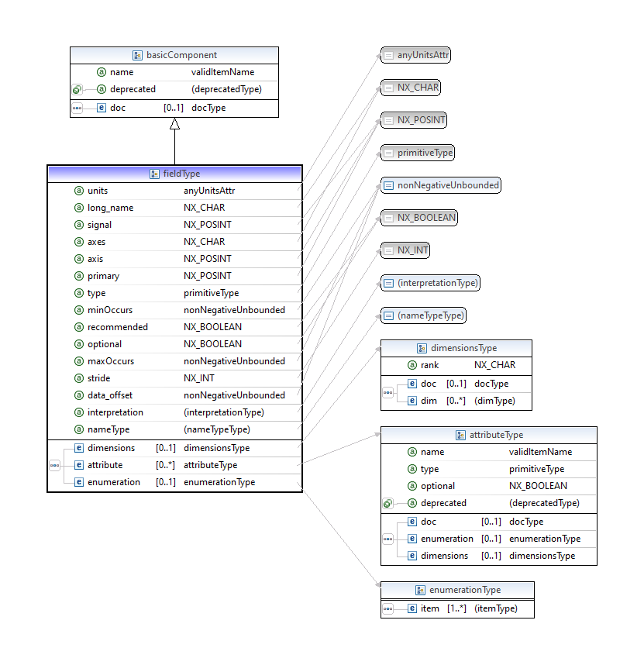The image size is (644, 665).
Task: Click the enumerationType header icon
Action: point(422,590)
